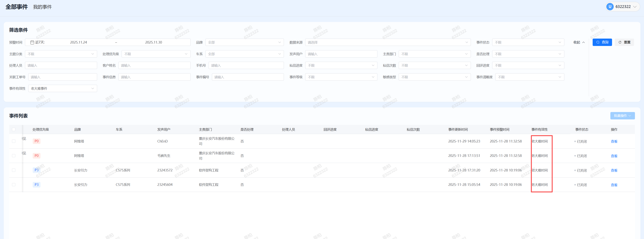
Task: Click the 手机号 input field
Action: (246, 66)
